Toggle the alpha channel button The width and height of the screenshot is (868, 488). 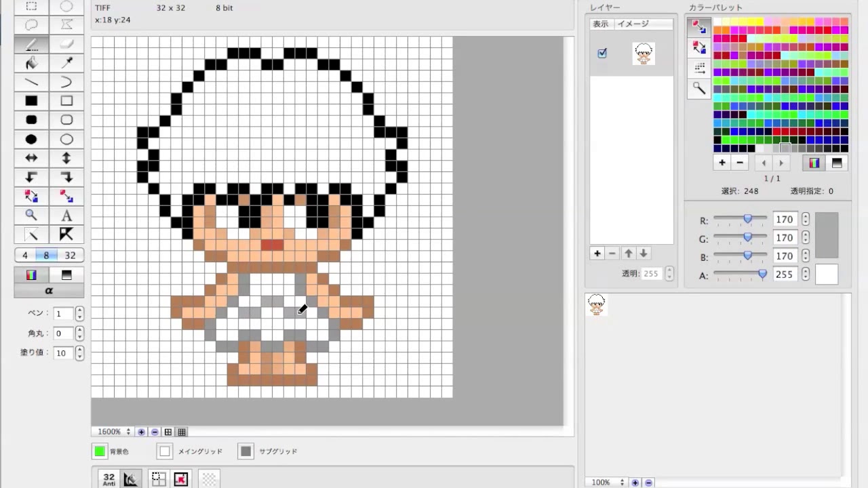tap(49, 291)
